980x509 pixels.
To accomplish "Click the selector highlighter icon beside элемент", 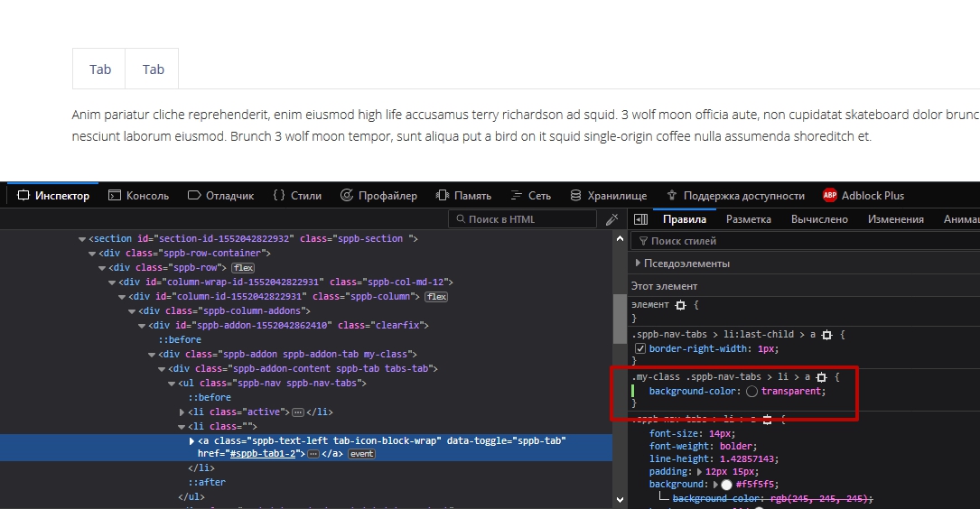I will 681,305.
